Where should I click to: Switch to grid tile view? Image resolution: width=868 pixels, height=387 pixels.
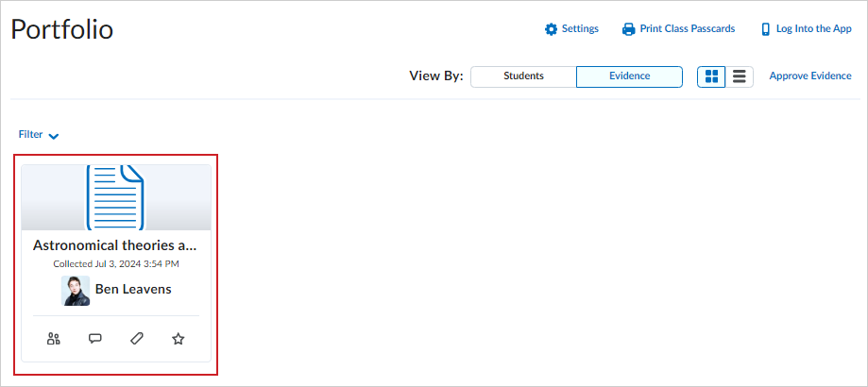click(711, 76)
